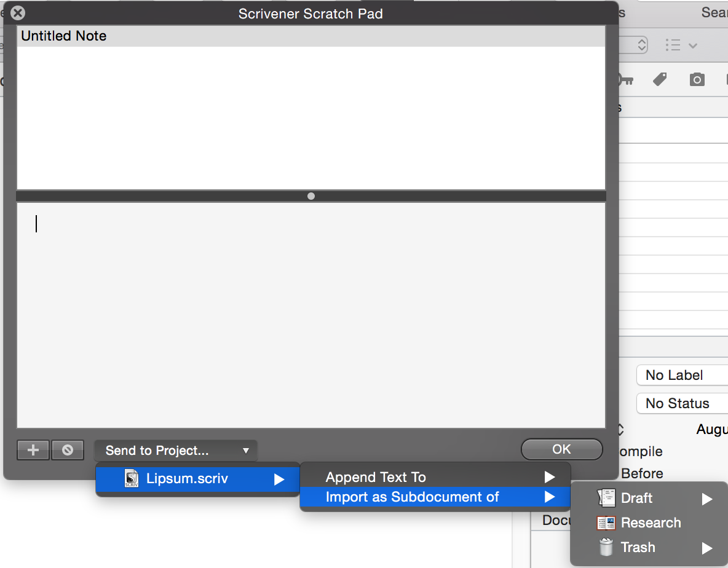The width and height of the screenshot is (728, 568).
Task: Open the bulleted list style dropdown in the toolbar
Action: 681,45
